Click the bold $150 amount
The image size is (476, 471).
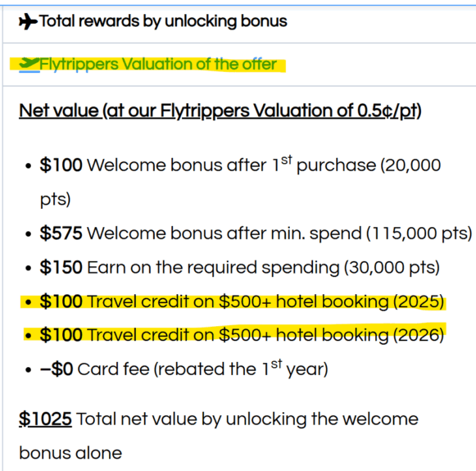(x=61, y=267)
